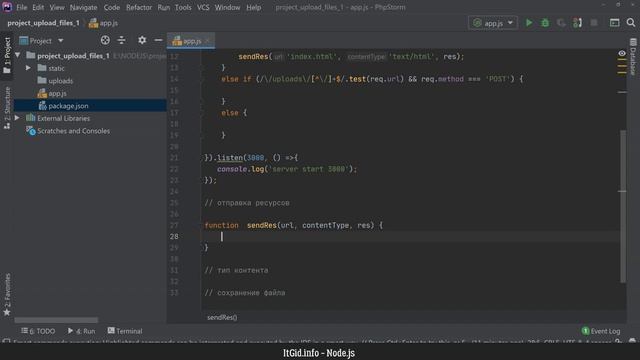
Task: Click line number 28 in the gutter
Action: [x=174, y=236]
